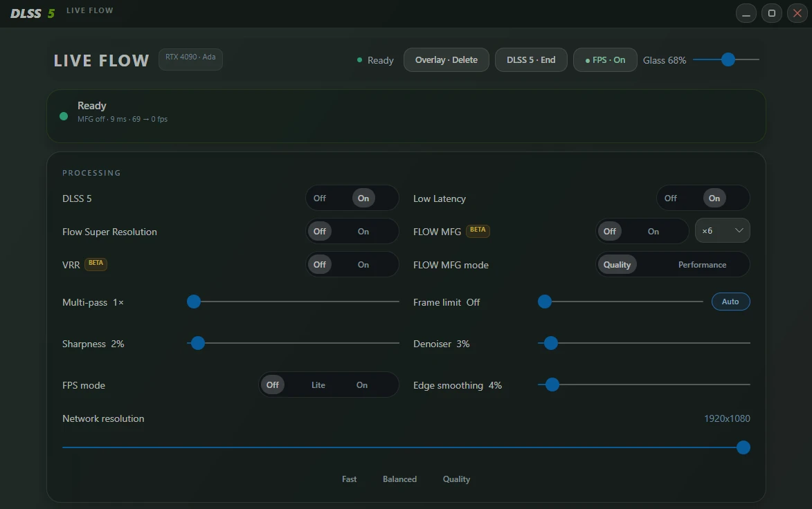Set FPS mode to Off
The width and height of the screenshot is (812, 509).
point(272,385)
